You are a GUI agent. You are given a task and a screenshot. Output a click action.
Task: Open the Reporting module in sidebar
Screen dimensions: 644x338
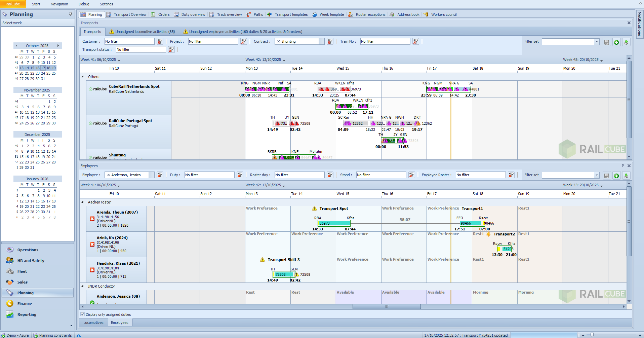click(x=27, y=314)
